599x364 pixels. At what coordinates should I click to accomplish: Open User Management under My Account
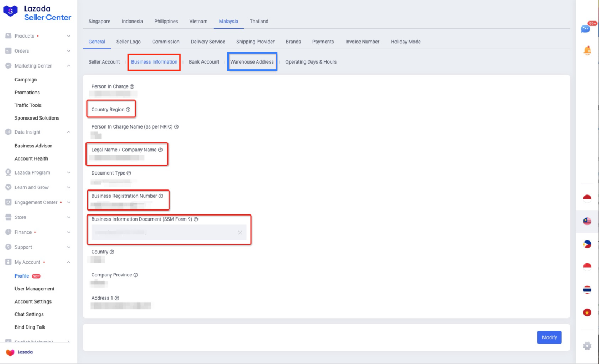[34, 289]
